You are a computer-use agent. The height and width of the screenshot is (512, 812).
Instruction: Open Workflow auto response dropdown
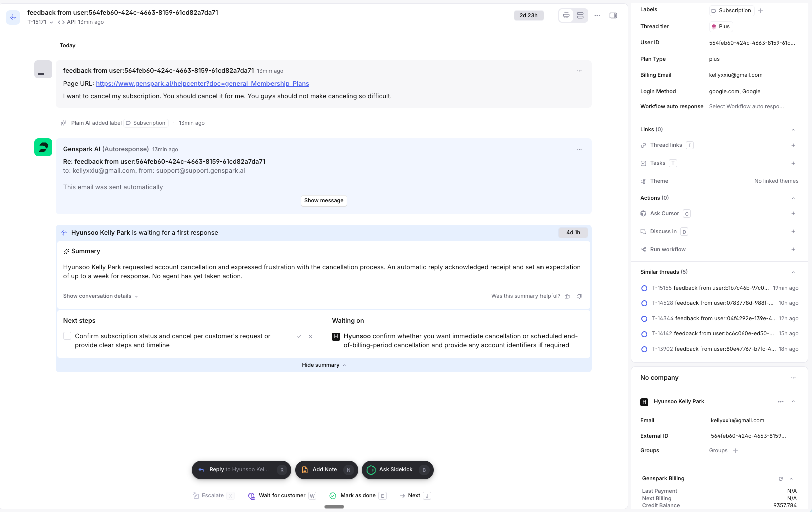tap(746, 106)
